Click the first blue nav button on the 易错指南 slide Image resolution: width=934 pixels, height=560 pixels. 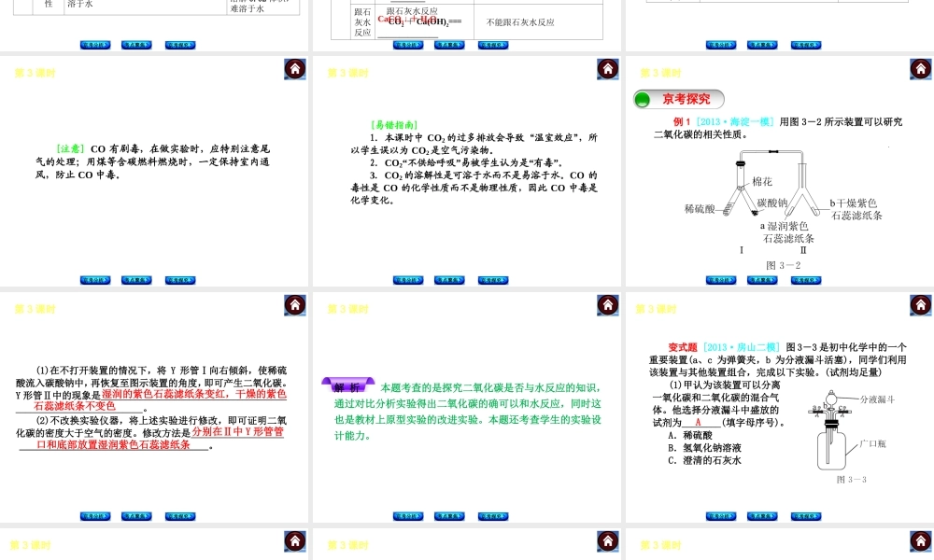coord(408,280)
